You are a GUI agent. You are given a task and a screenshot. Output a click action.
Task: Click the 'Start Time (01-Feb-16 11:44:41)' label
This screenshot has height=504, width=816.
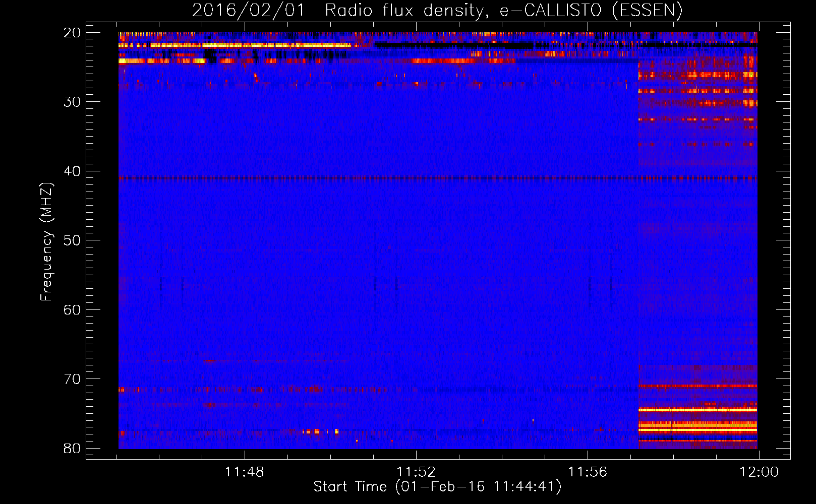437,487
